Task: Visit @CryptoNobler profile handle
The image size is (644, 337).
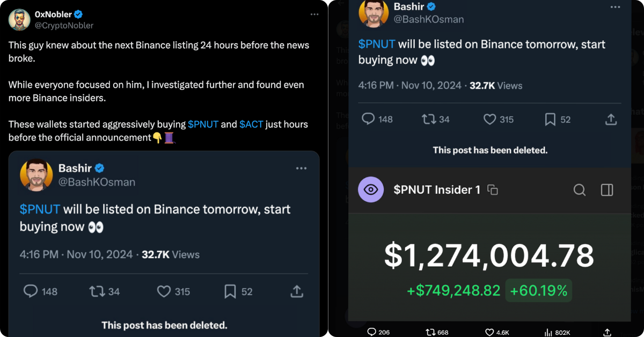Action: tap(64, 26)
